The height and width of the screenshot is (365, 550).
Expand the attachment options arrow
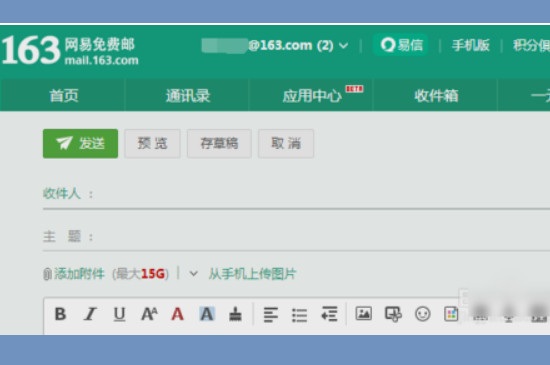[193, 273]
